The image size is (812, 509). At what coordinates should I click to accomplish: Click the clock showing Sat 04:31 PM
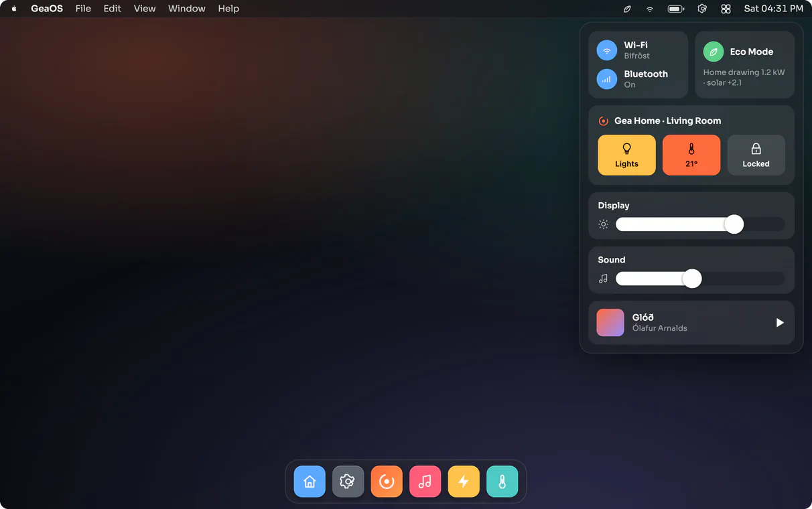[x=774, y=9]
